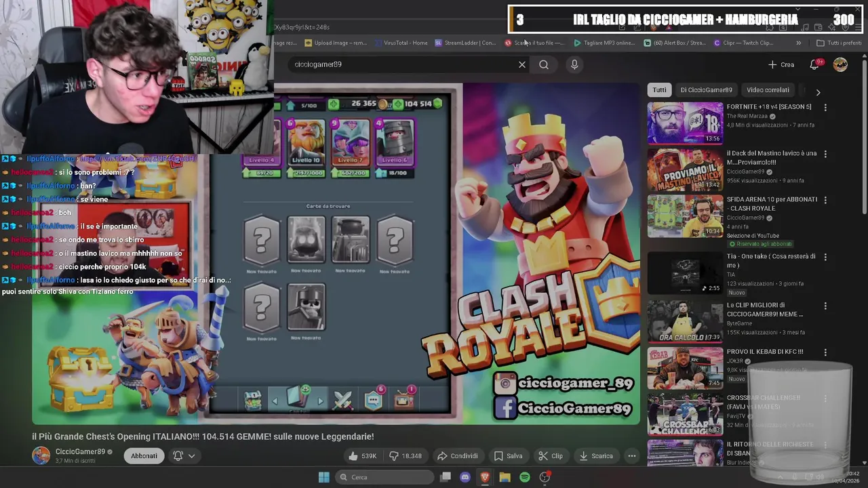Image resolution: width=868 pixels, height=488 pixels.
Task: Open the Windows Start menu
Action: click(323, 477)
